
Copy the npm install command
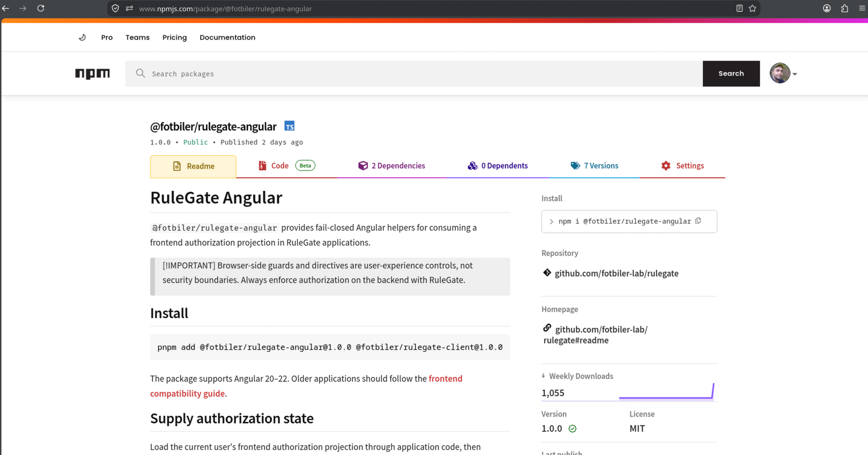698,221
